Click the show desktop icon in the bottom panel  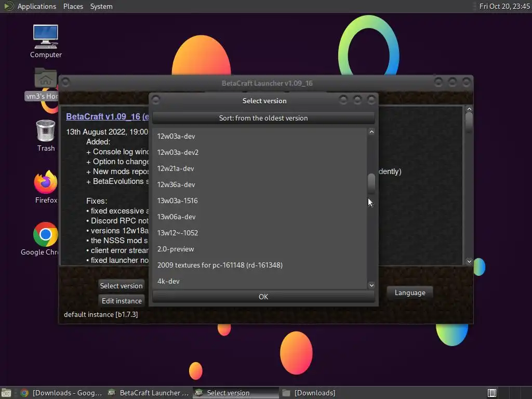click(6, 393)
